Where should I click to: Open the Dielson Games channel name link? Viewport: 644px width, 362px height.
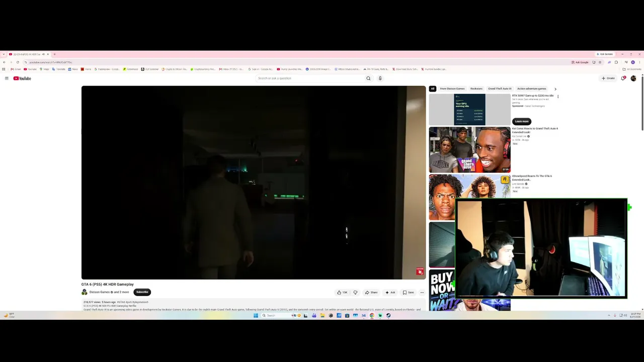coord(100,292)
